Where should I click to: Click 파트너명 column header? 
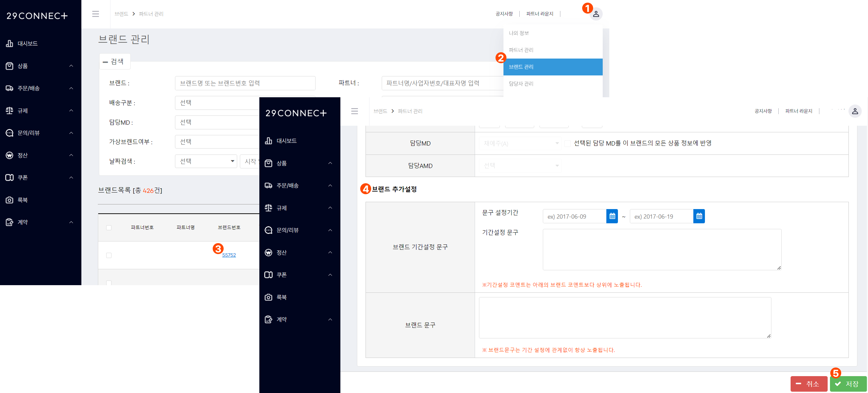186,228
